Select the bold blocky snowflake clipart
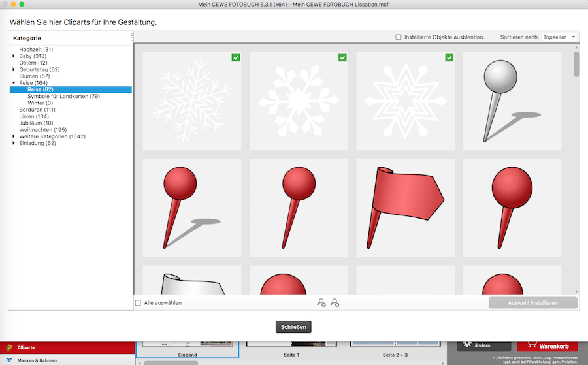588x365 pixels. [x=299, y=101]
